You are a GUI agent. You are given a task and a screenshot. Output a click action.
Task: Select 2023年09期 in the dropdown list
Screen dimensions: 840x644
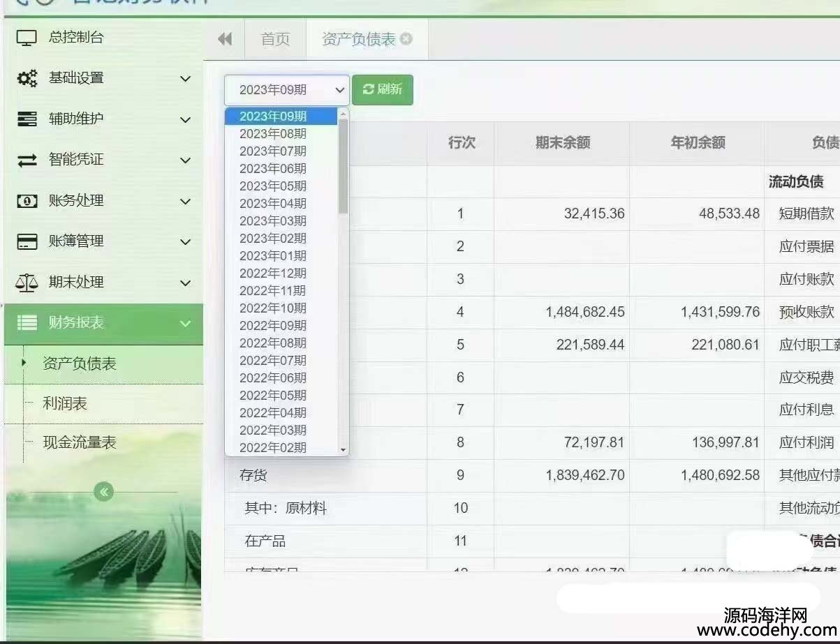(281, 116)
